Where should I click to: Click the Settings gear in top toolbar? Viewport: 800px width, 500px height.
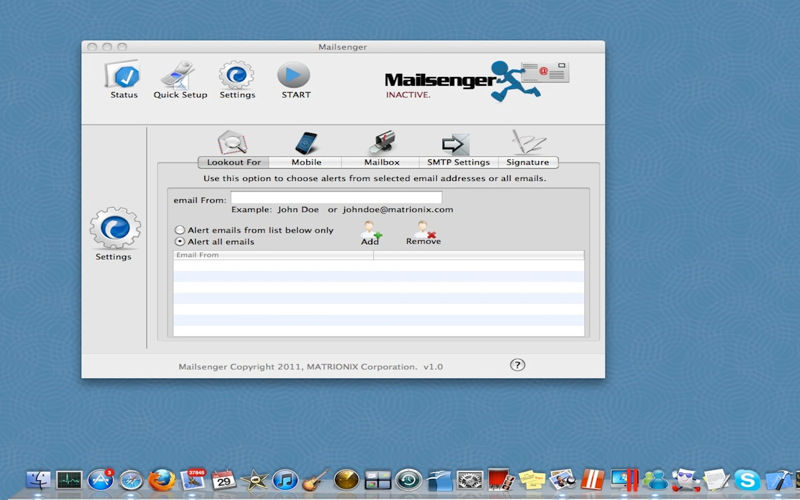[237, 76]
